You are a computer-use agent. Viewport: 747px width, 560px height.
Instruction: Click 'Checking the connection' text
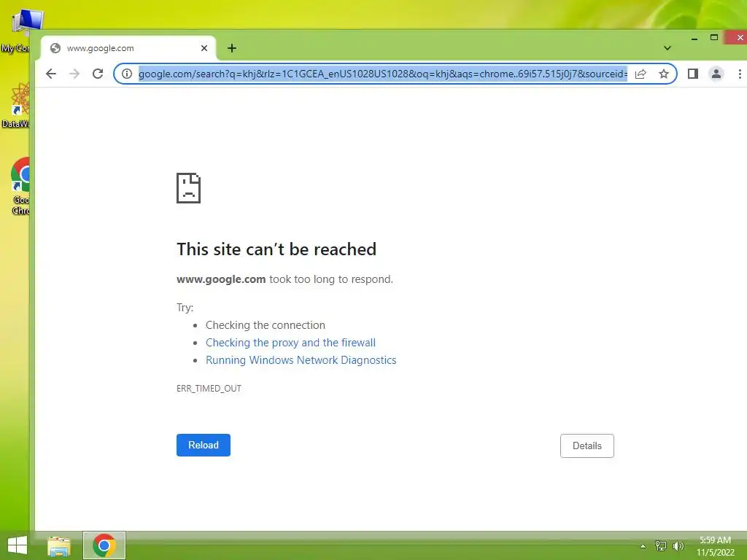pyautogui.click(x=266, y=324)
